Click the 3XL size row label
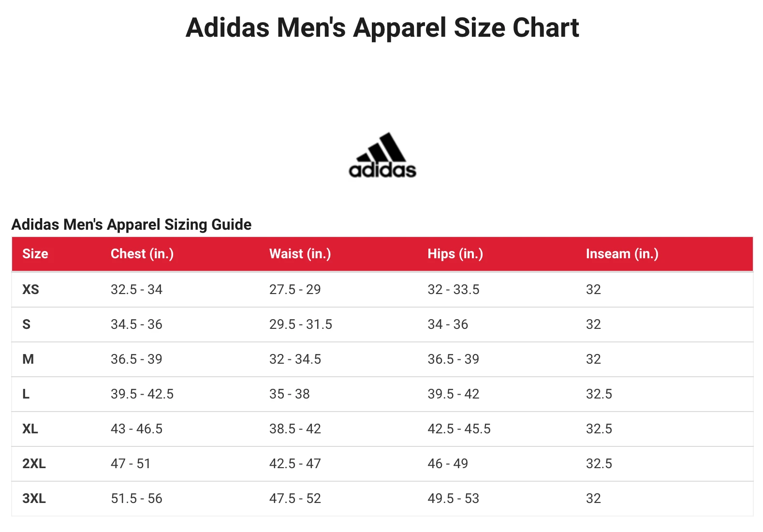Viewport: 763px width, 532px height. pos(34,499)
